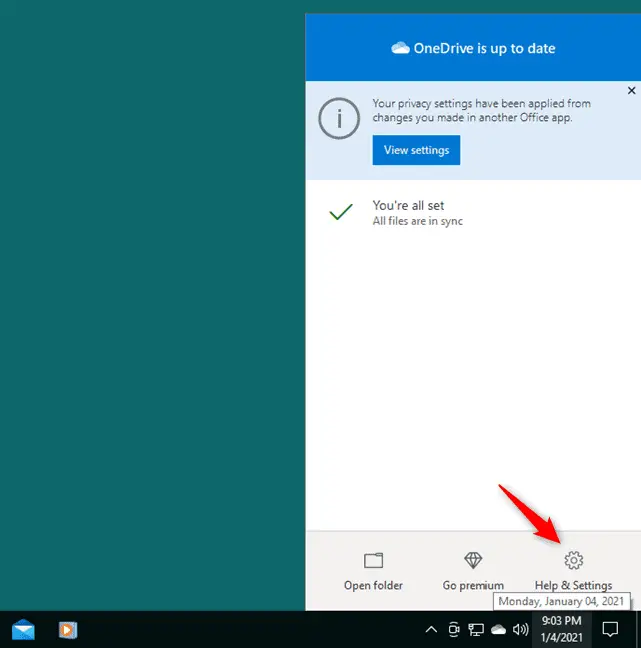
Task: Open the OneDrive folder
Action: click(x=373, y=572)
